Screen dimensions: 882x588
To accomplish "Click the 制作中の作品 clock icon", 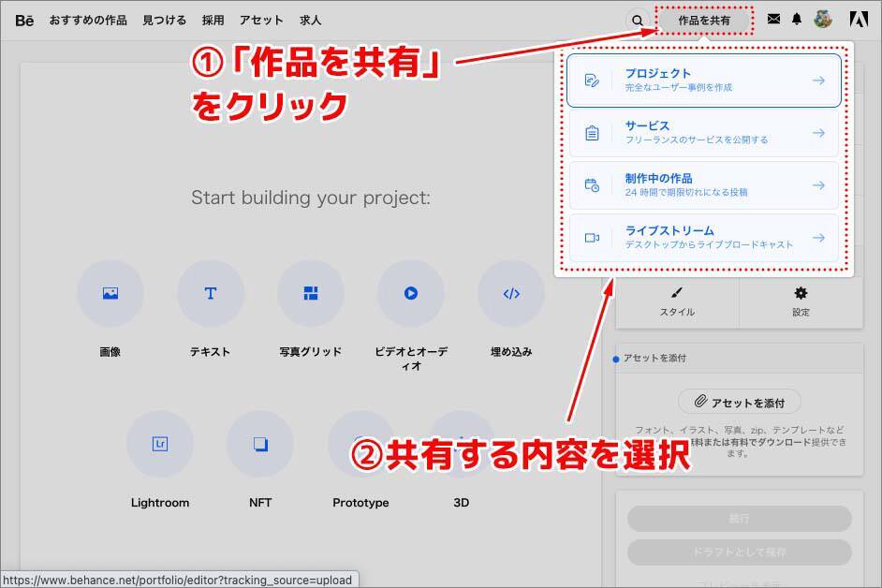I will 592,185.
